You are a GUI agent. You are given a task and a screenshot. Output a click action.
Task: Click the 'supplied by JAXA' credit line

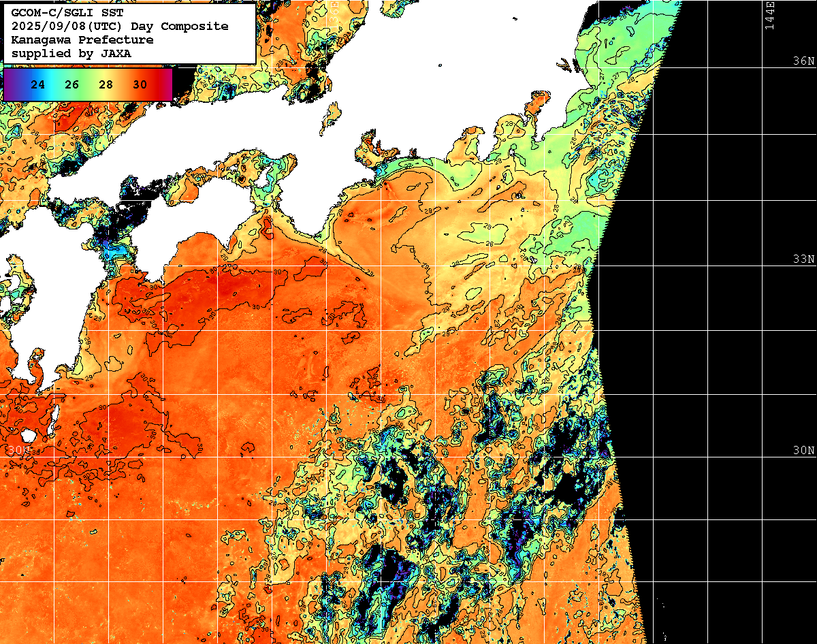coord(71,53)
